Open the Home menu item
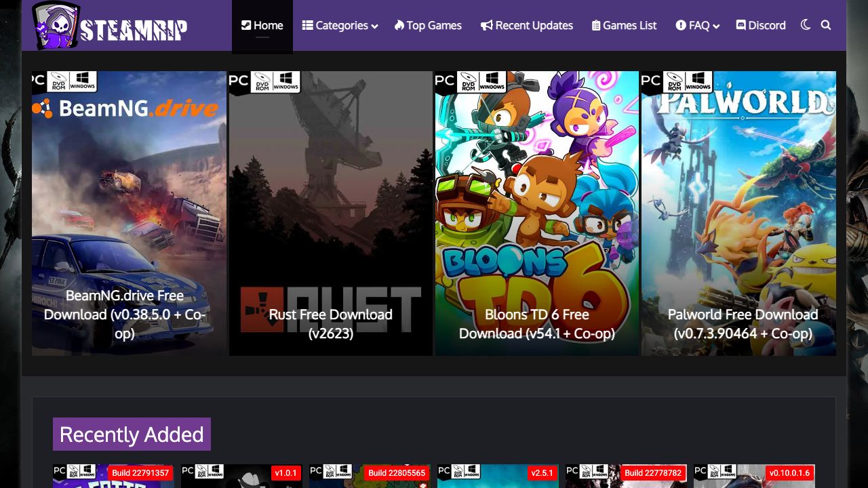 (x=262, y=26)
